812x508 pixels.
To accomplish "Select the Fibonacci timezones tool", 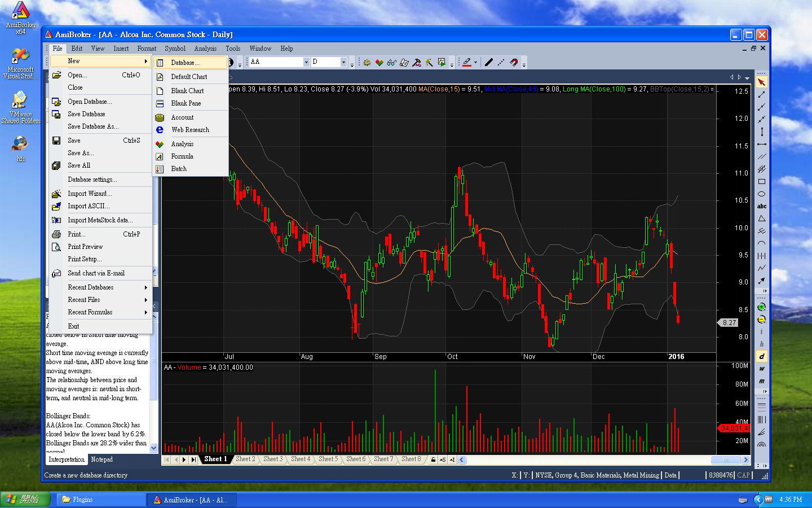I will pos(762,419).
